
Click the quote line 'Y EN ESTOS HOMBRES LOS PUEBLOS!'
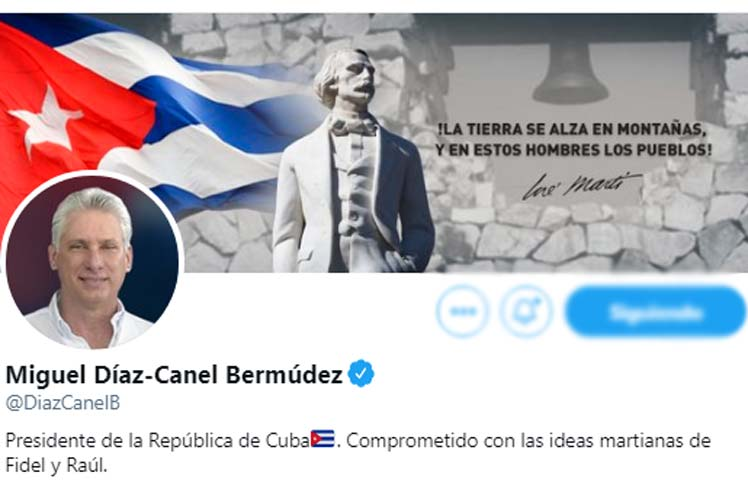(x=573, y=150)
